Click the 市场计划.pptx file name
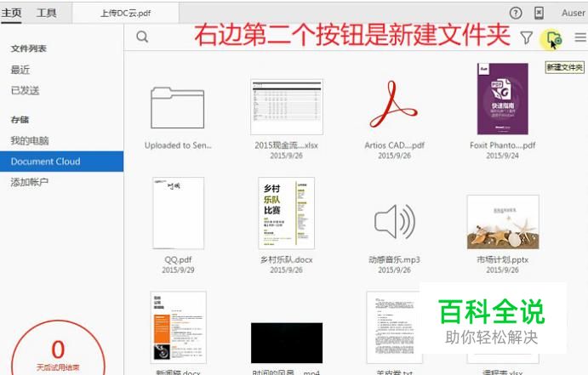 pyautogui.click(x=503, y=259)
